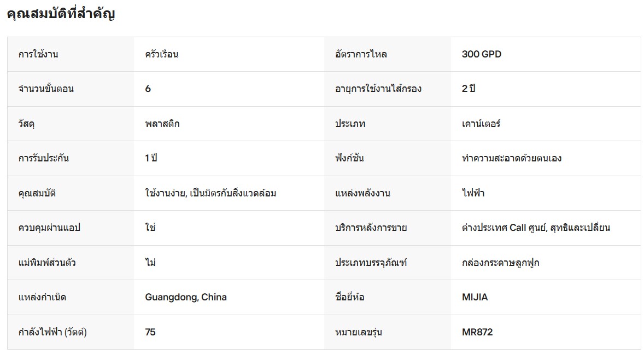Click the ครัวเรือน usage value

tap(161, 54)
